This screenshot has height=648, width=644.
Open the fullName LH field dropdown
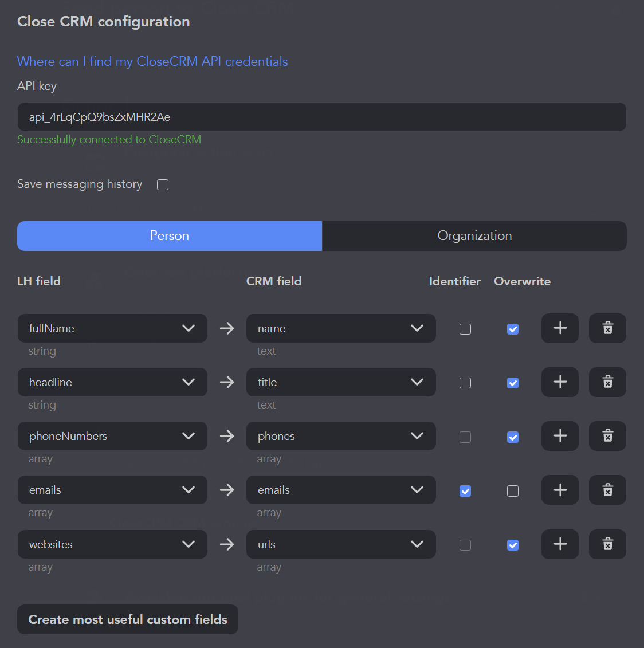pos(112,328)
